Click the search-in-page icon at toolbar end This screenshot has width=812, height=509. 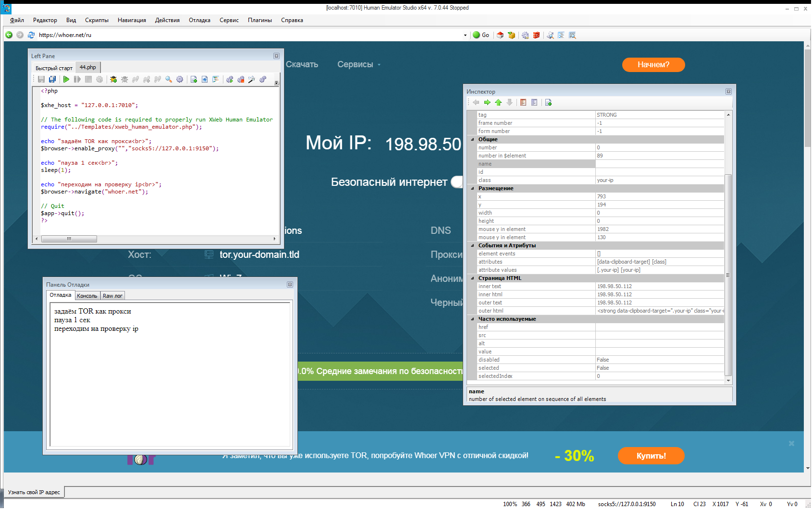572,35
